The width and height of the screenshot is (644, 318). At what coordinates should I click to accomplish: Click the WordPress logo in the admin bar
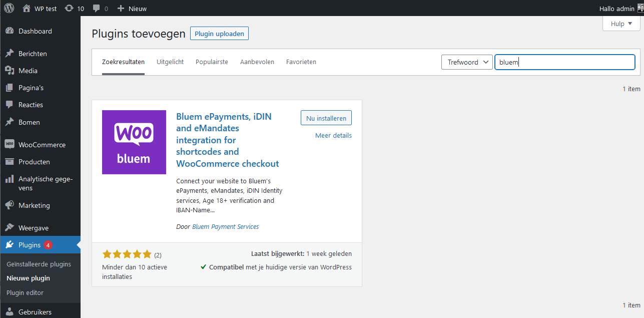coord(9,8)
